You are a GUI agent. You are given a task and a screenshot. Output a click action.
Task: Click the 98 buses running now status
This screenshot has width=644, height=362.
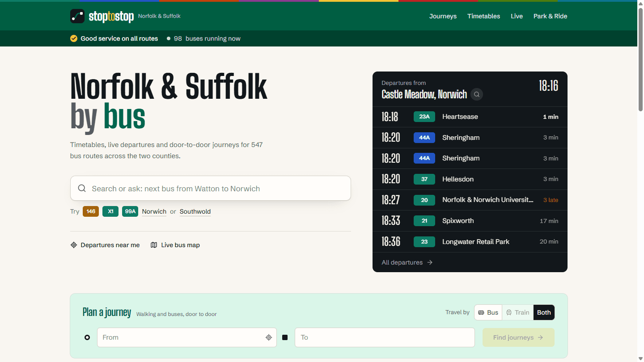tap(203, 38)
